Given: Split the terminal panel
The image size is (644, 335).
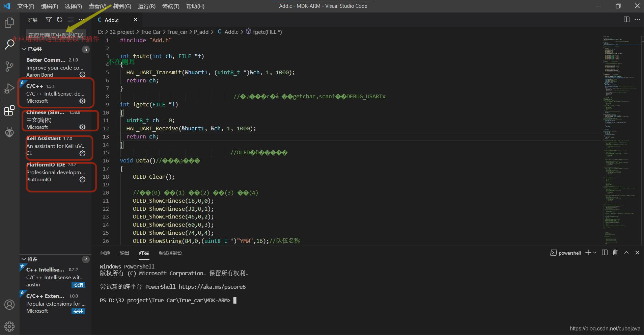Looking at the screenshot, I should 605,253.
